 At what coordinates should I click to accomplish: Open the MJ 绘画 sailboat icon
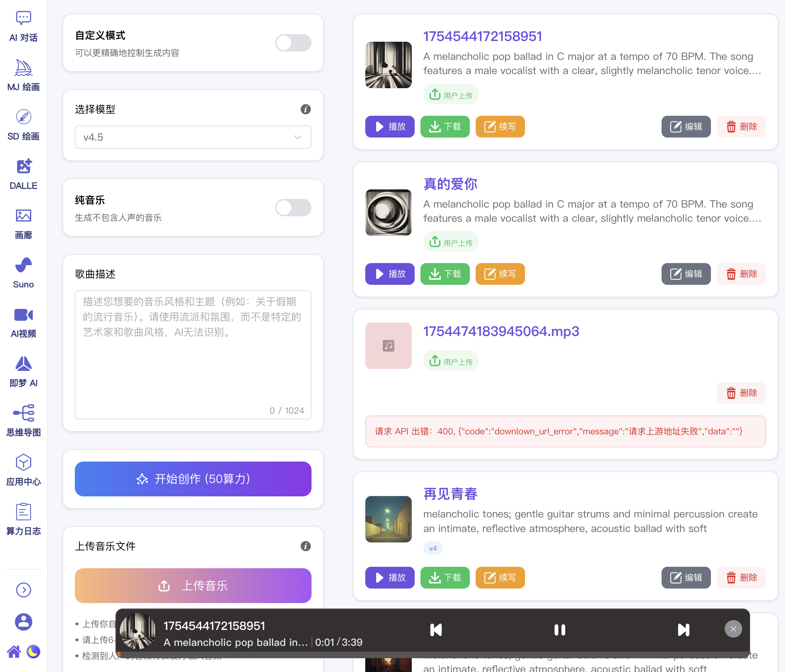24,69
